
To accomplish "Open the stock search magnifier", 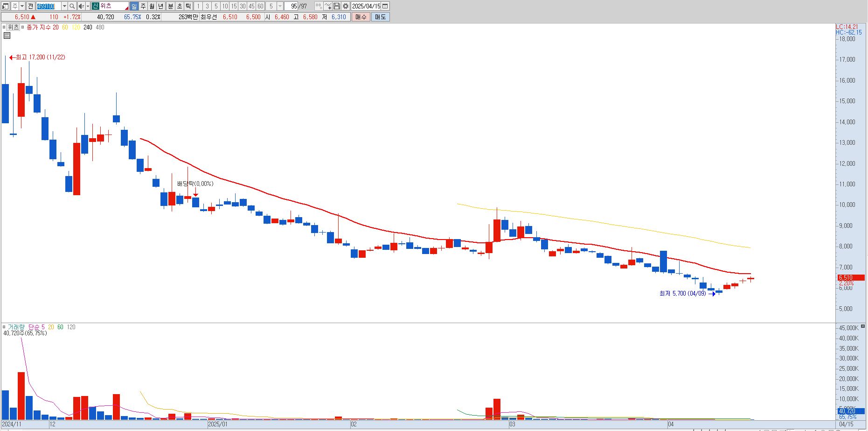I will (72, 6).
